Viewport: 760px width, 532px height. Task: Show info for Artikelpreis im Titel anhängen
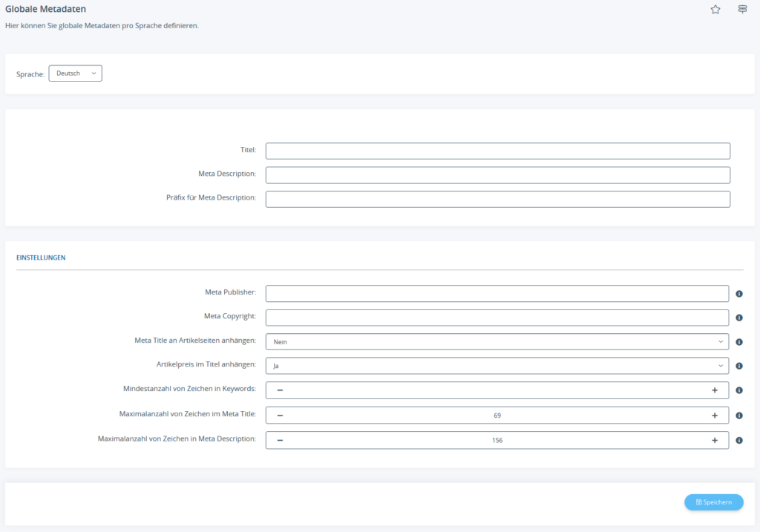coord(739,366)
